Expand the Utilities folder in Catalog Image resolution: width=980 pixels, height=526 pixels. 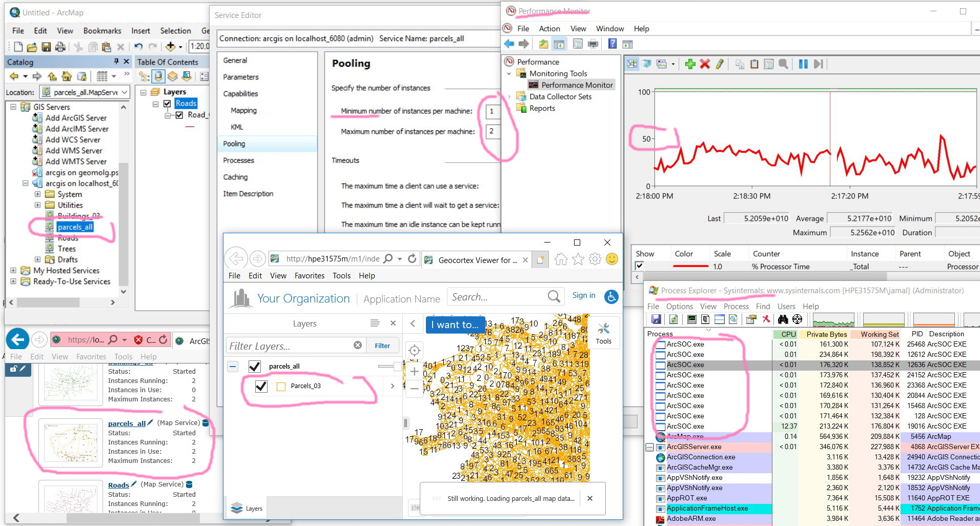37,205
